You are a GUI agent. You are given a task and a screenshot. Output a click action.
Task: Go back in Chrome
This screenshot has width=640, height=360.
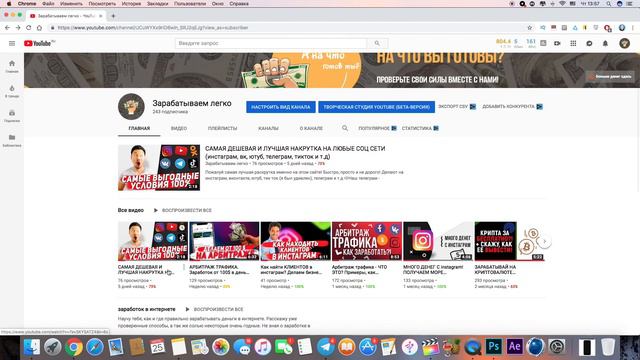point(7,28)
